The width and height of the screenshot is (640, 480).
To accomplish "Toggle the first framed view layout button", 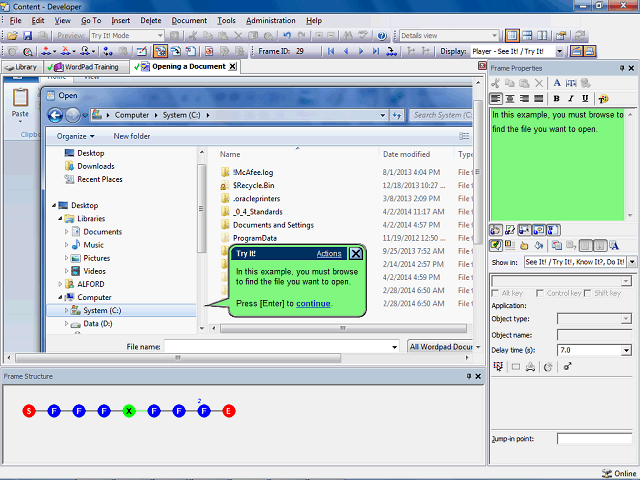I will click(512, 36).
